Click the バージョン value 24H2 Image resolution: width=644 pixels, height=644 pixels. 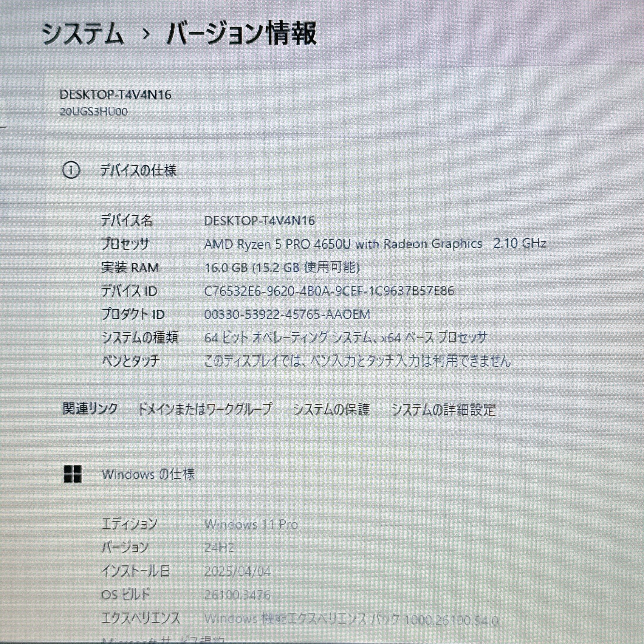tap(219, 548)
